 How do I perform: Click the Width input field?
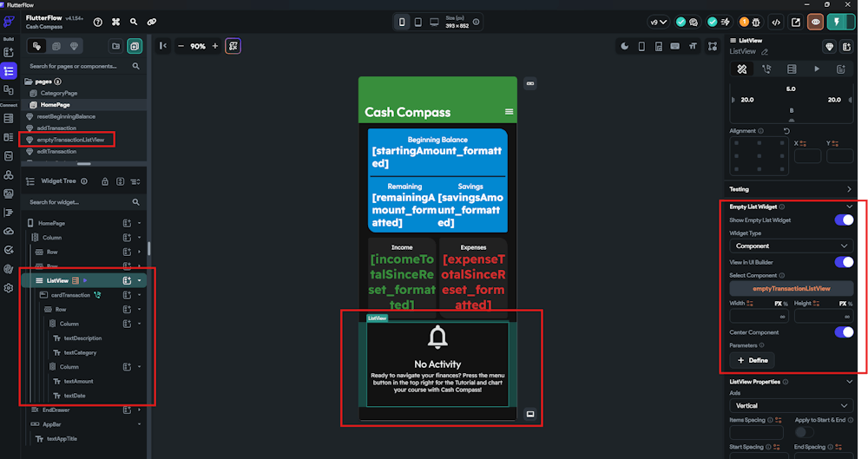tap(759, 316)
